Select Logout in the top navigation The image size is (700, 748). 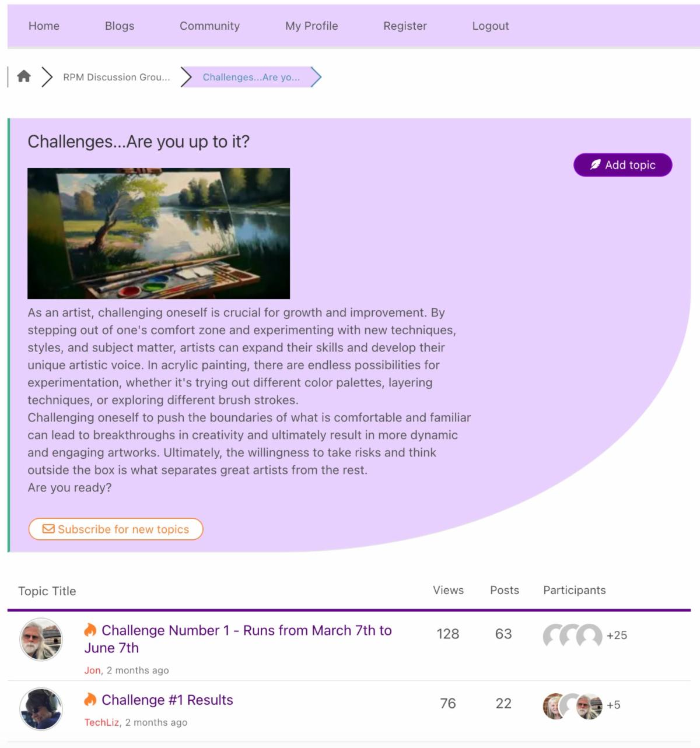tap(491, 26)
